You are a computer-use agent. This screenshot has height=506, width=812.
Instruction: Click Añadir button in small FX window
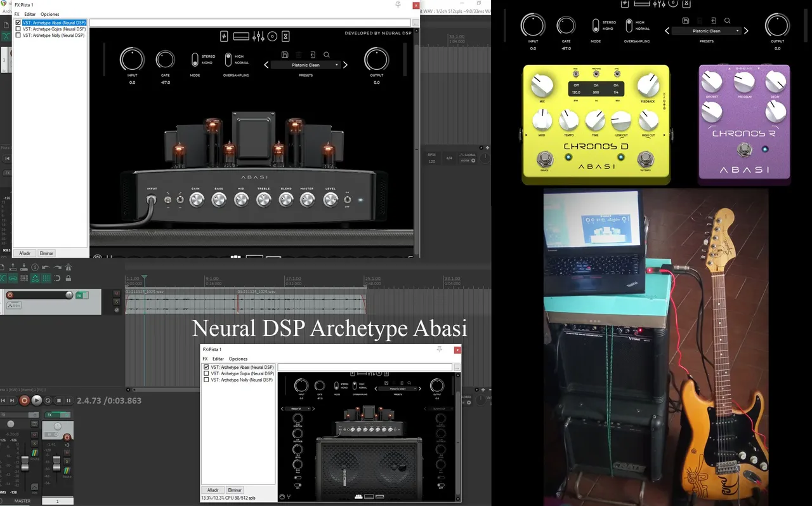[x=213, y=490]
